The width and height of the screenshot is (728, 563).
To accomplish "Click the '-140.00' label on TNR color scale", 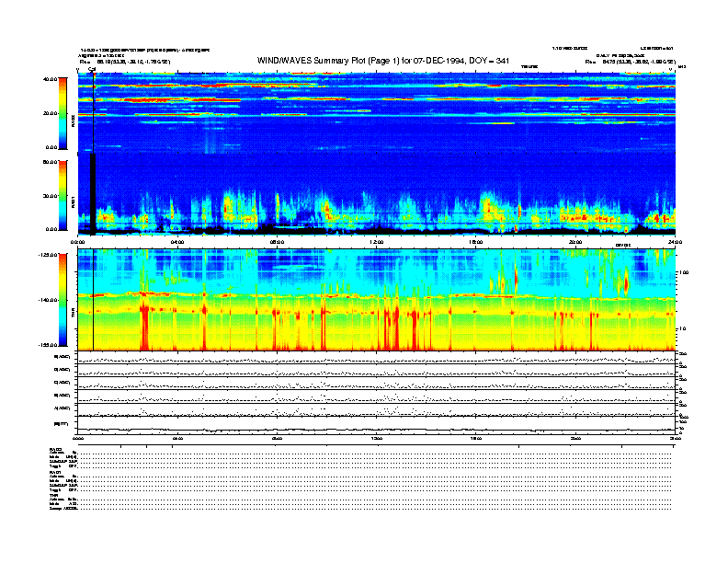I will [x=48, y=300].
